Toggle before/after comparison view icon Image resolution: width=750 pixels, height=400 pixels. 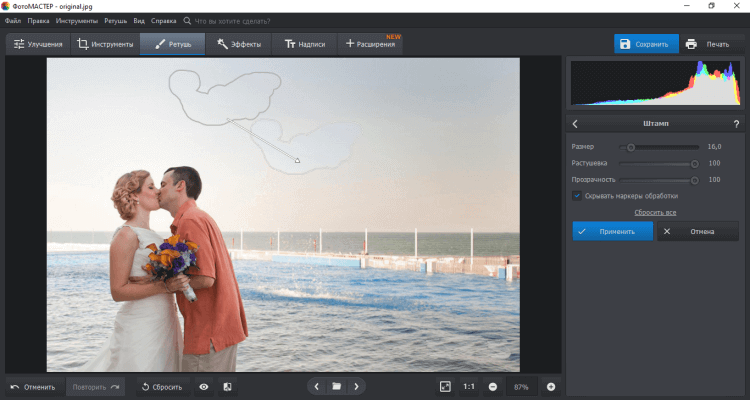pos(227,386)
